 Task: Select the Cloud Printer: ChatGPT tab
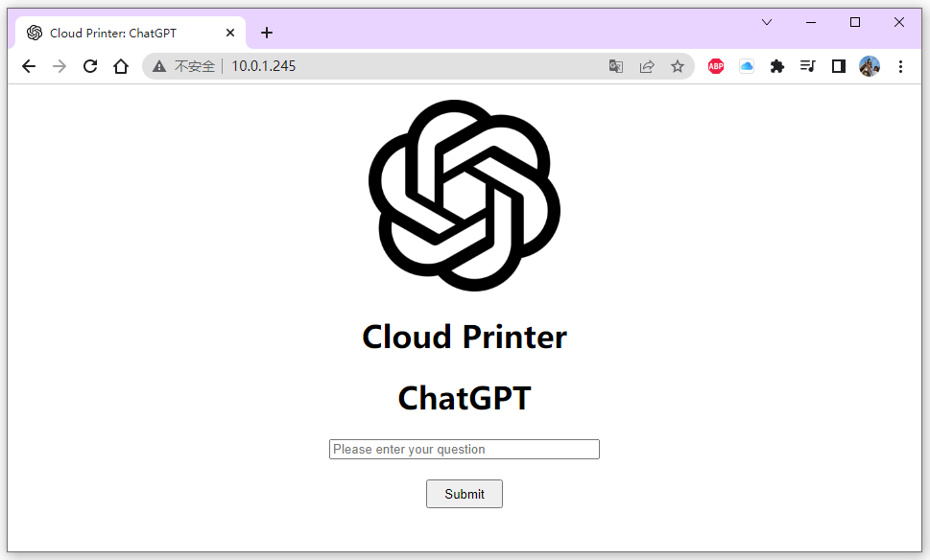(130, 34)
